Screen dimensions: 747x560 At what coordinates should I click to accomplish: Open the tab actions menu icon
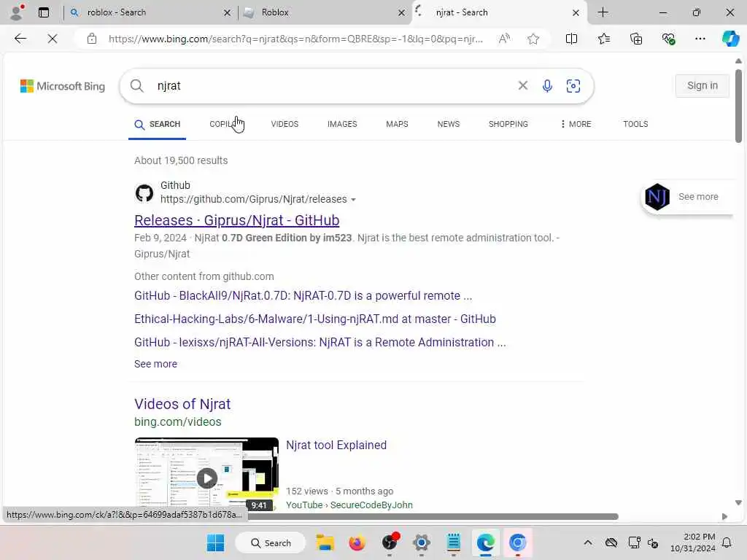[x=43, y=12]
